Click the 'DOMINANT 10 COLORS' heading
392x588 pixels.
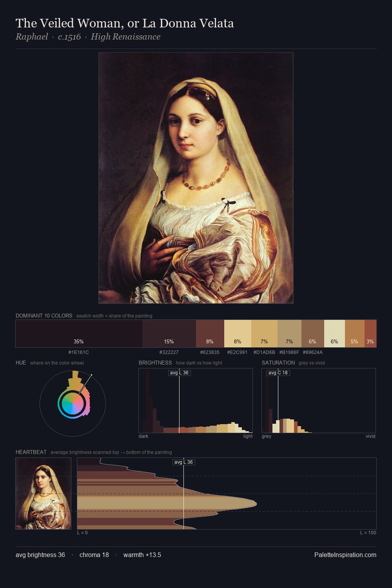[44, 316]
